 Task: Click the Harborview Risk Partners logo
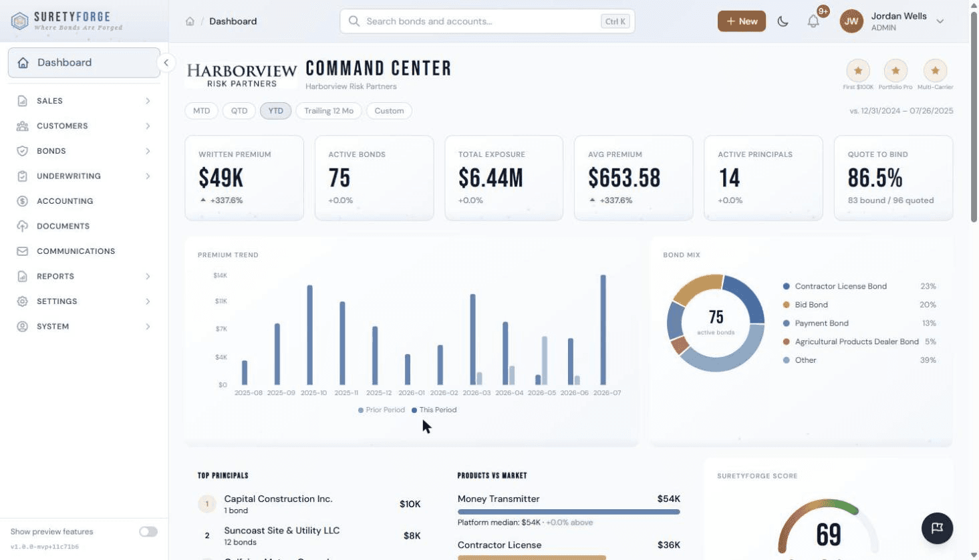pos(241,75)
